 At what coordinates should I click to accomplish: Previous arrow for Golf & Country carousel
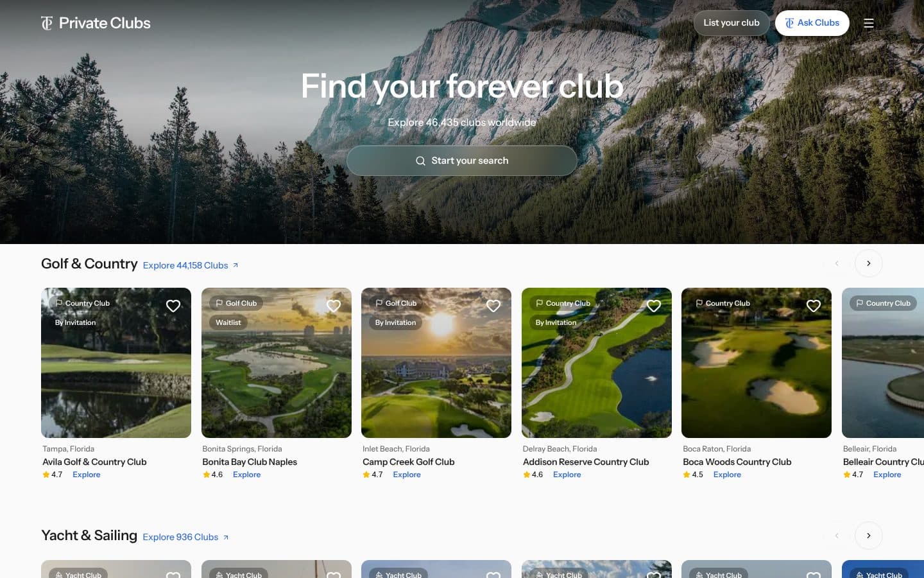[837, 263]
